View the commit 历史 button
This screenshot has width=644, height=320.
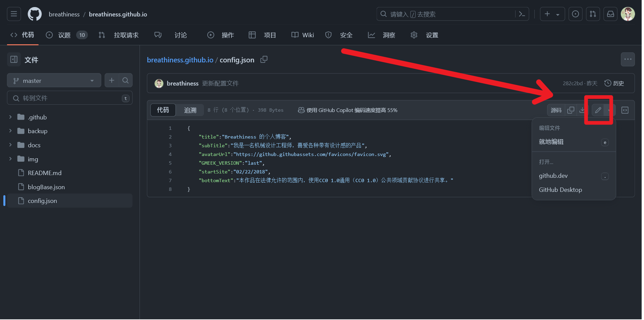[614, 83]
